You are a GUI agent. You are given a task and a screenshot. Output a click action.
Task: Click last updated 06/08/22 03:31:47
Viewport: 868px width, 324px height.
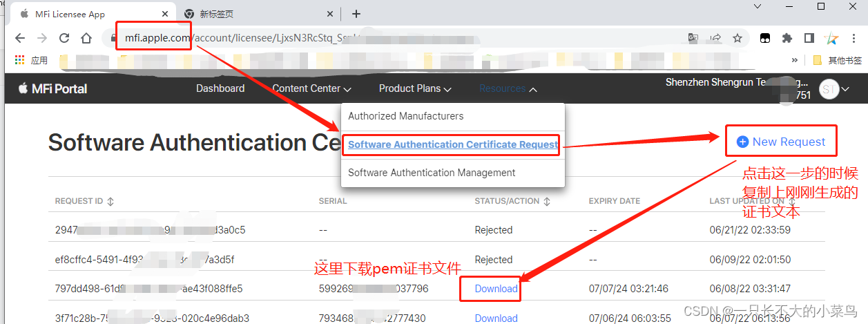pos(750,289)
